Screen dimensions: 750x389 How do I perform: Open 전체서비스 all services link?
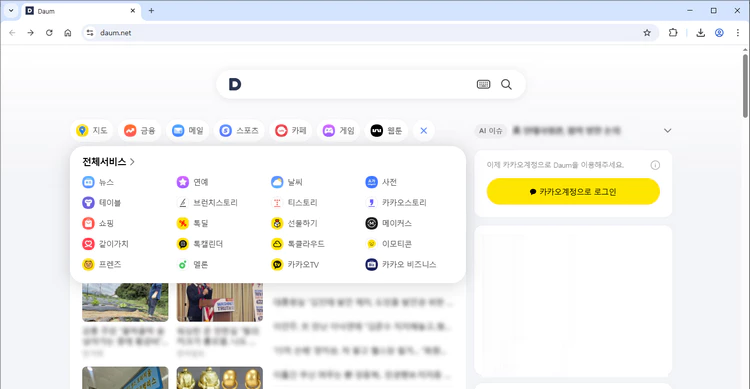[109, 162]
